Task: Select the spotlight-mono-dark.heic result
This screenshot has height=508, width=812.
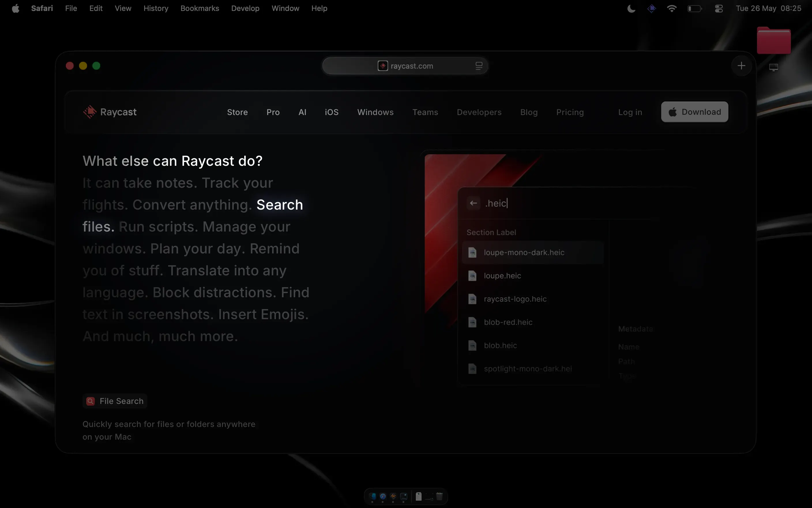Action: coord(533,368)
